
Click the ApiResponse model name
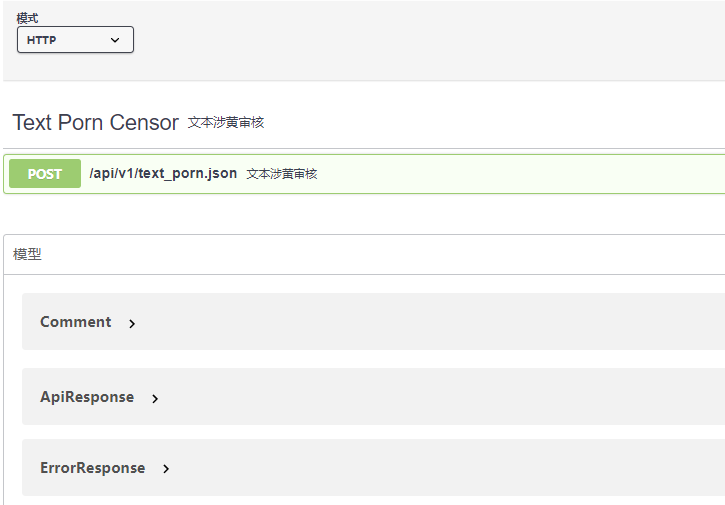pos(87,397)
